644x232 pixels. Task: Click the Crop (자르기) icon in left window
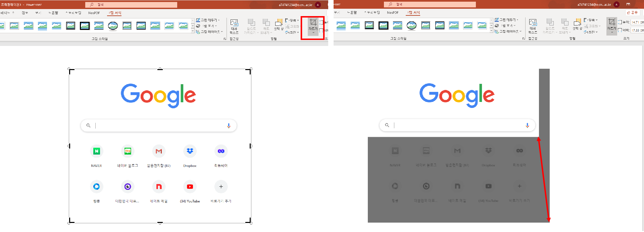313,22
